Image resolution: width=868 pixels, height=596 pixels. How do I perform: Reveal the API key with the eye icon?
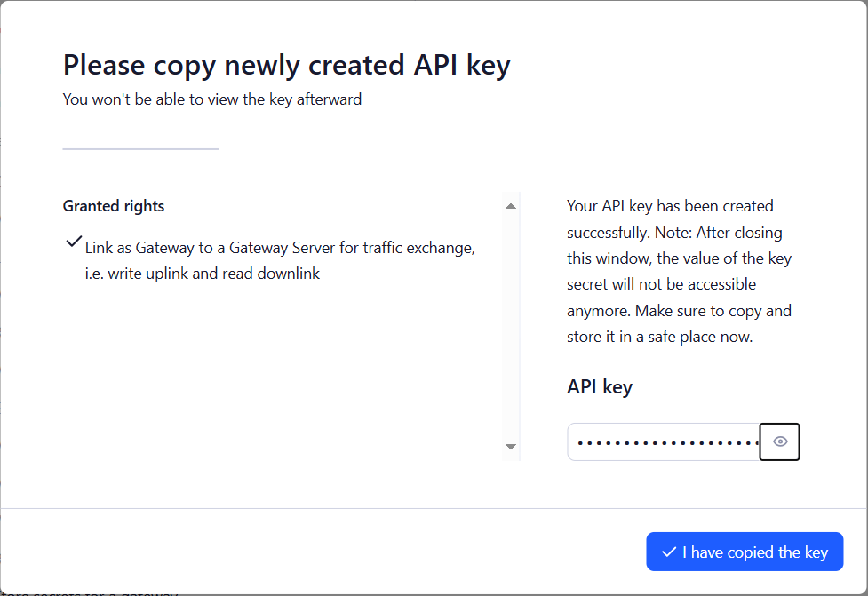click(779, 441)
